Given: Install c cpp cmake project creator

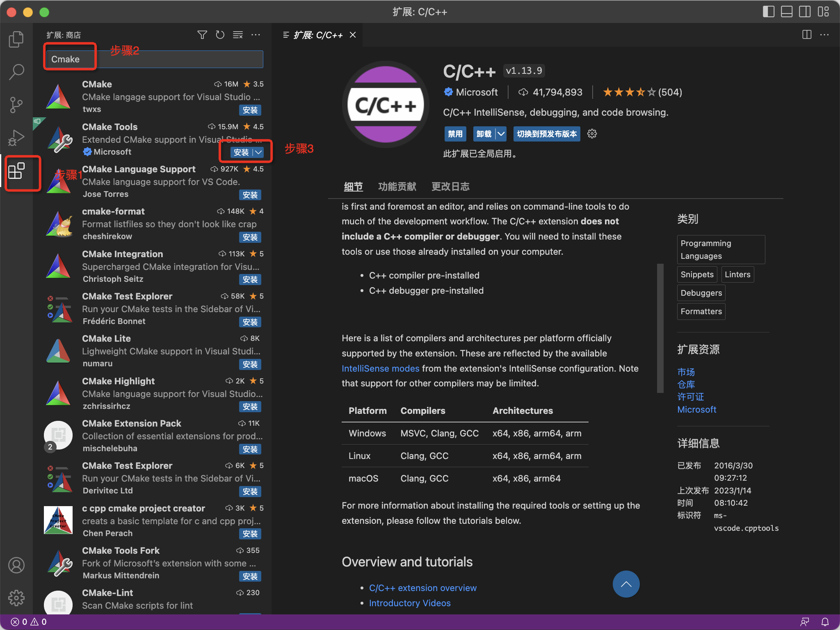Looking at the screenshot, I should click(x=250, y=534).
